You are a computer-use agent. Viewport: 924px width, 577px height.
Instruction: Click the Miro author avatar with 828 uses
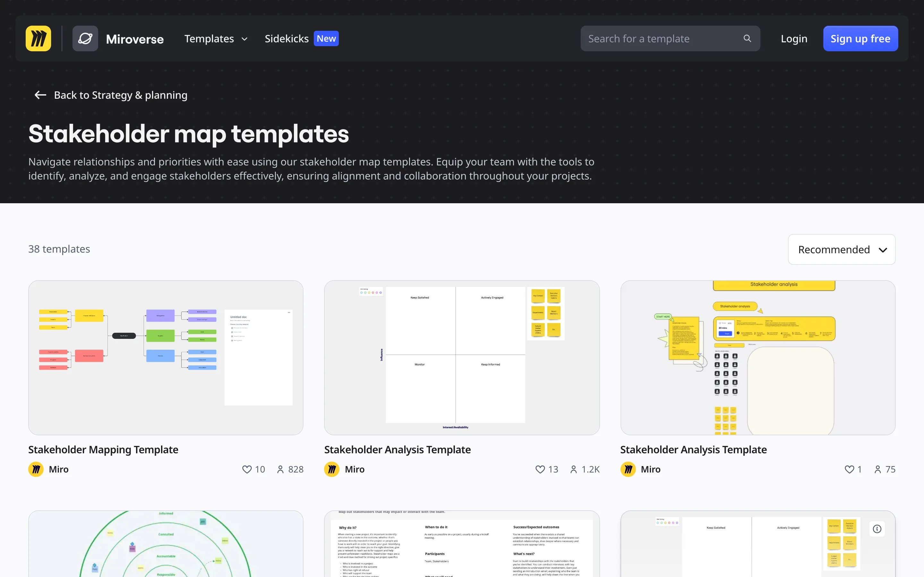36,469
